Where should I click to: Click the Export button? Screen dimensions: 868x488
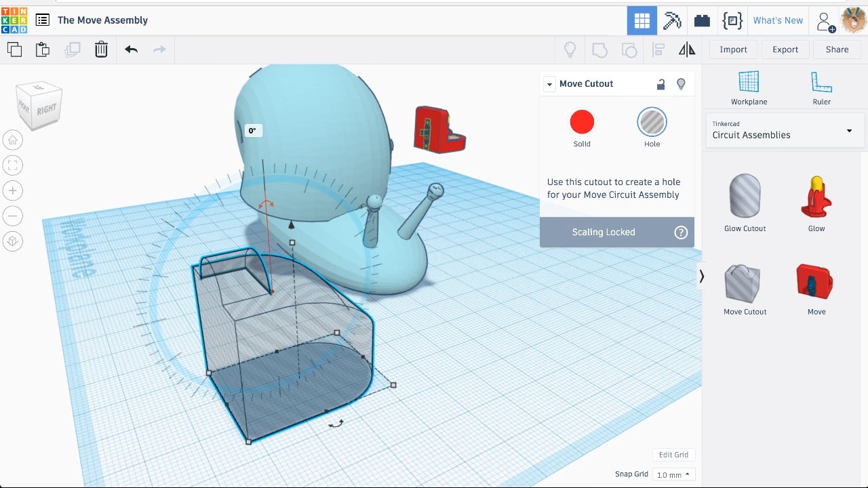pyautogui.click(x=785, y=49)
